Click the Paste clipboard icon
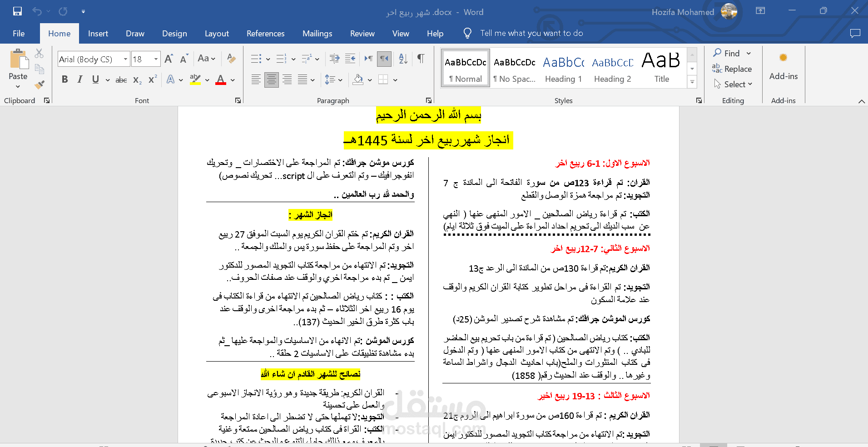 click(18, 59)
